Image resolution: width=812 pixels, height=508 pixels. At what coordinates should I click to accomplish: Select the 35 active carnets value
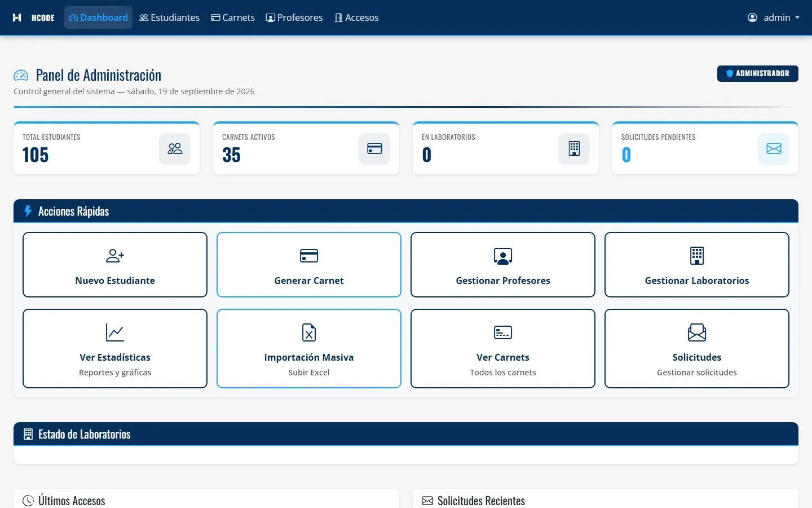[231, 155]
